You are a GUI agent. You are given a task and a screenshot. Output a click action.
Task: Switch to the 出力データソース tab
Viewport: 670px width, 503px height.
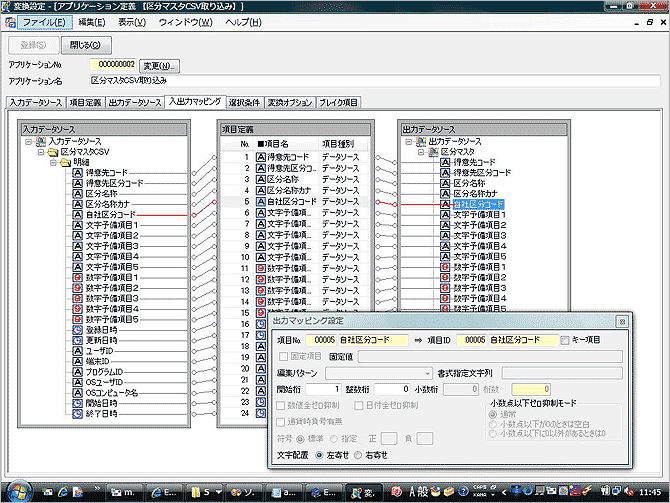(135, 103)
